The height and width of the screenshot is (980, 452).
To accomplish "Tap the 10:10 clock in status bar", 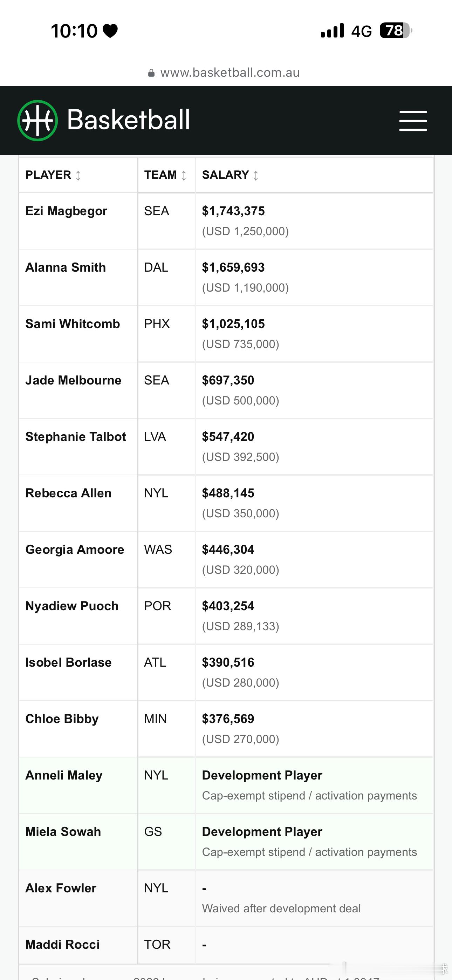I will pyautogui.click(x=74, y=31).
